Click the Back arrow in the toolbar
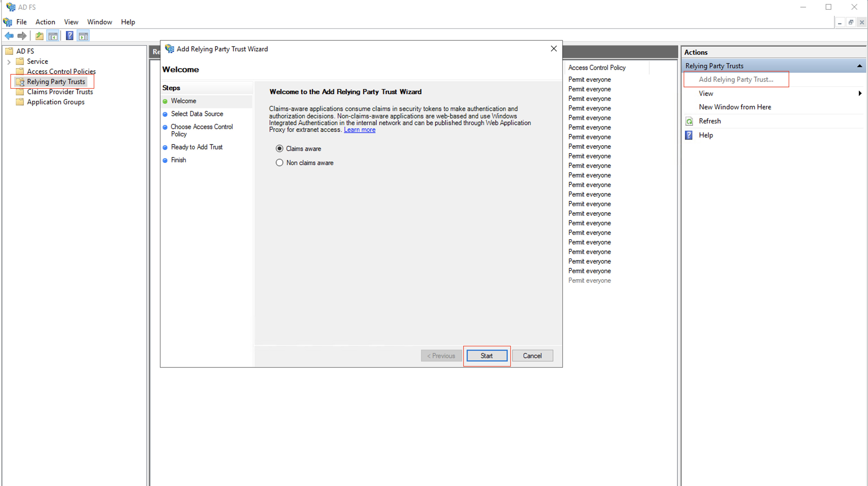Viewport: 868px width, 486px height. (9, 36)
